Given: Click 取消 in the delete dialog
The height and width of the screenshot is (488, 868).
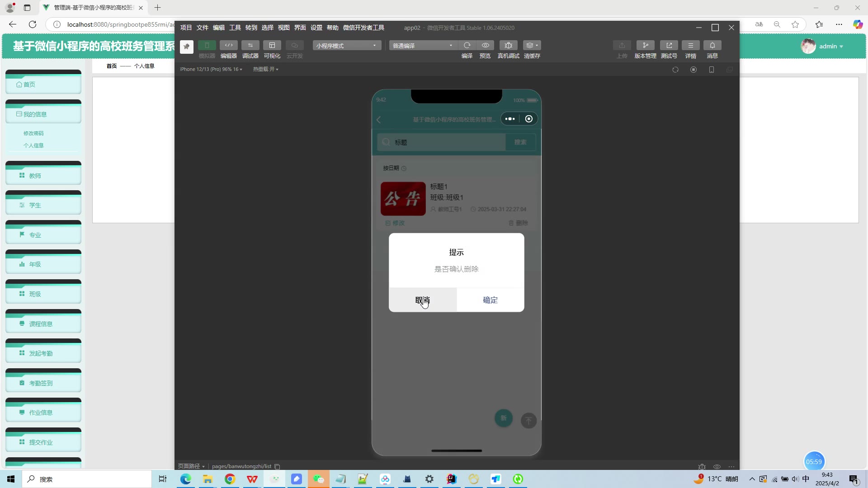Looking at the screenshot, I should (423, 300).
